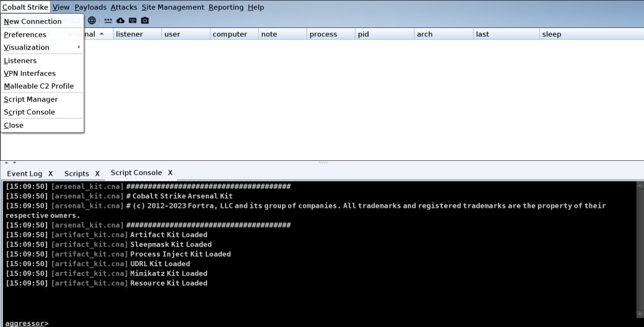Screen dimensions: 644x327
Task: Sort by the computer column header
Action: (x=234, y=34)
